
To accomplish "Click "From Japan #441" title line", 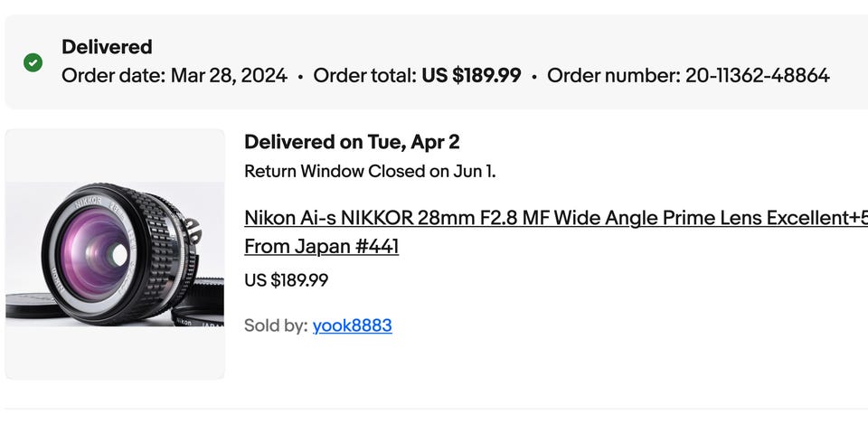I will (x=321, y=246).
